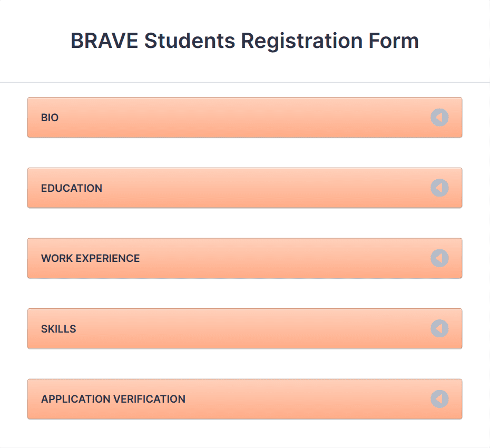Click the gray arrow icon next to SKILLS

pyautogui.click(x=439, y=328)
